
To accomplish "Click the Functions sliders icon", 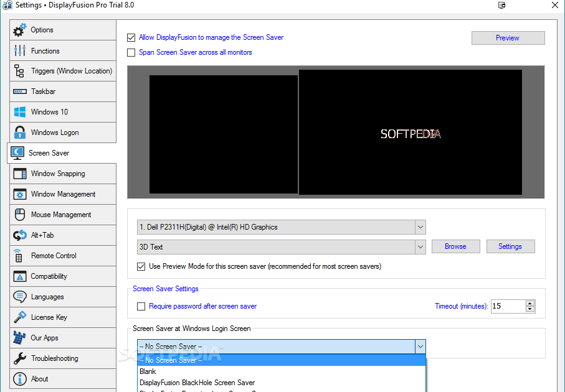I will (x=20, y=51).
